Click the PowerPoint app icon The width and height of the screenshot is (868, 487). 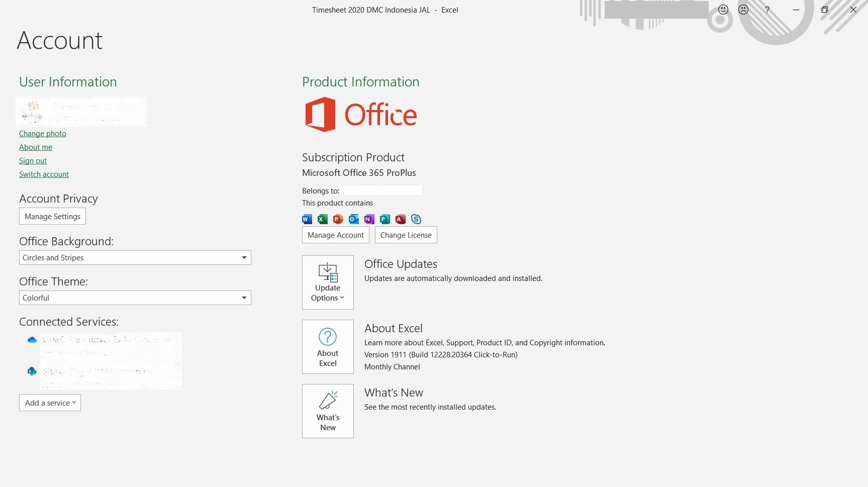coord(338,219)
